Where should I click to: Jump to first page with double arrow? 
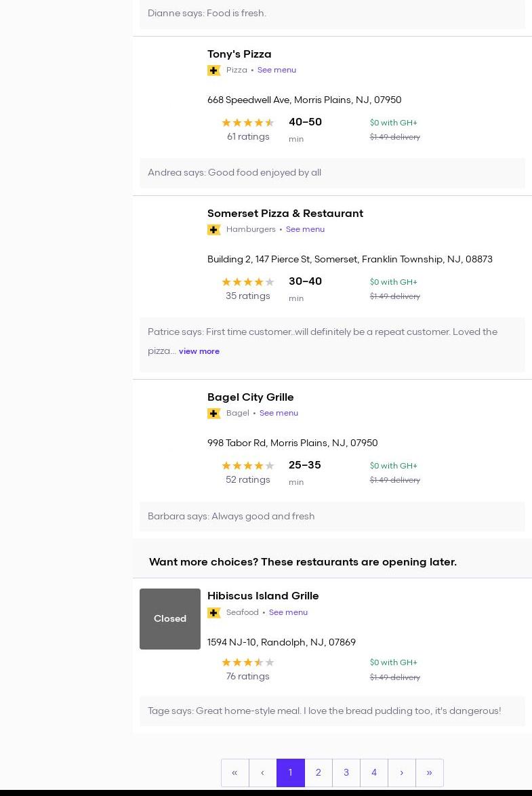point(234,772)
